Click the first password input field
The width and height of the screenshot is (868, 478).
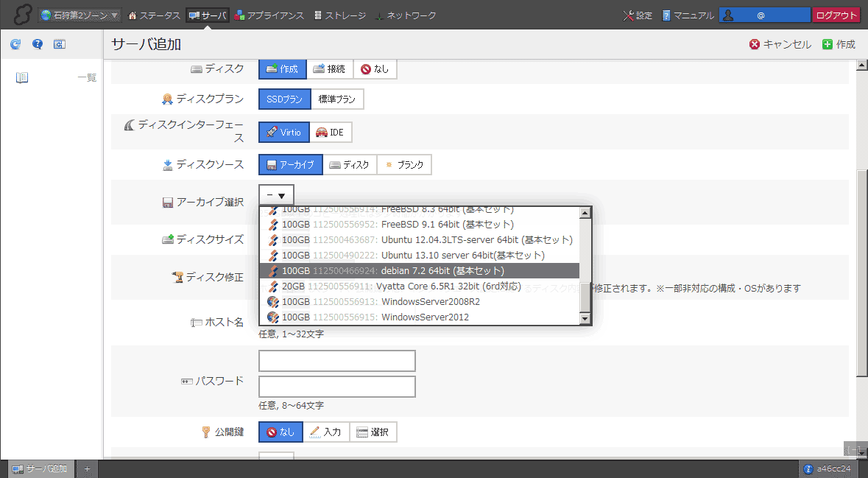tap(337, 361)
